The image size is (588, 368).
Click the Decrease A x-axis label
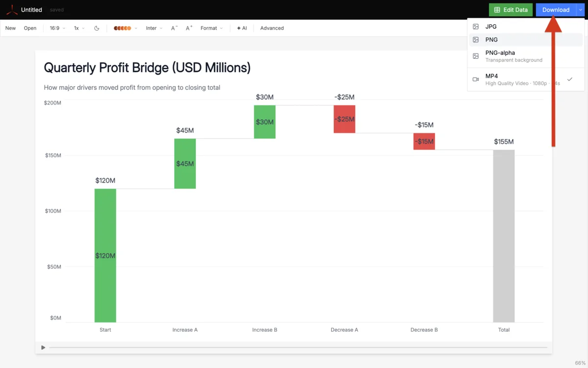(x=344, y=330)
